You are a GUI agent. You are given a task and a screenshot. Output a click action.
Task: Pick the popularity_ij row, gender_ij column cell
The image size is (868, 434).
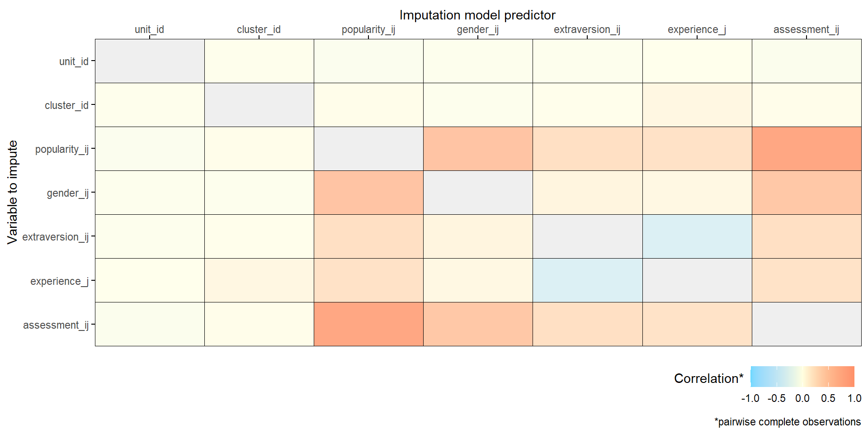point(478,149)
